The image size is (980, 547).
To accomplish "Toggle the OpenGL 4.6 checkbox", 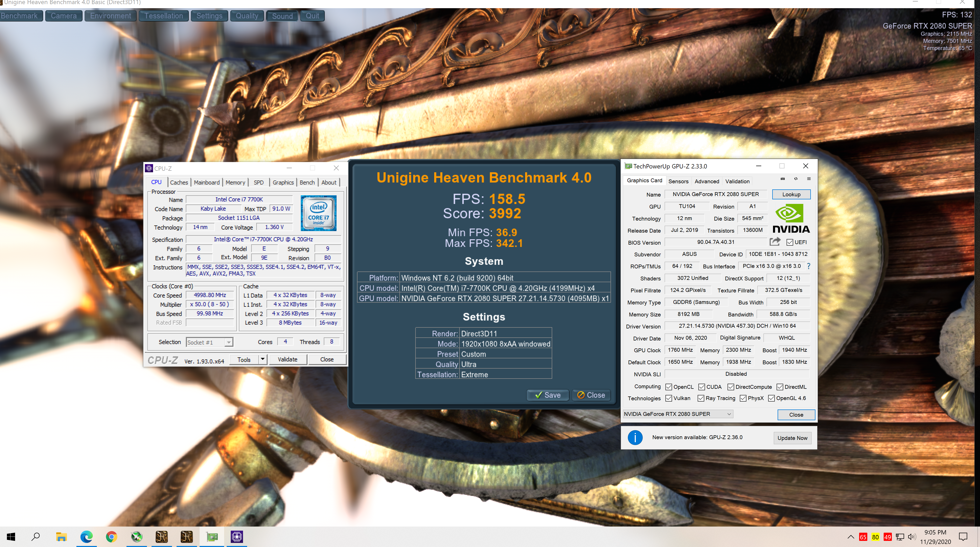I will point(771,398).
